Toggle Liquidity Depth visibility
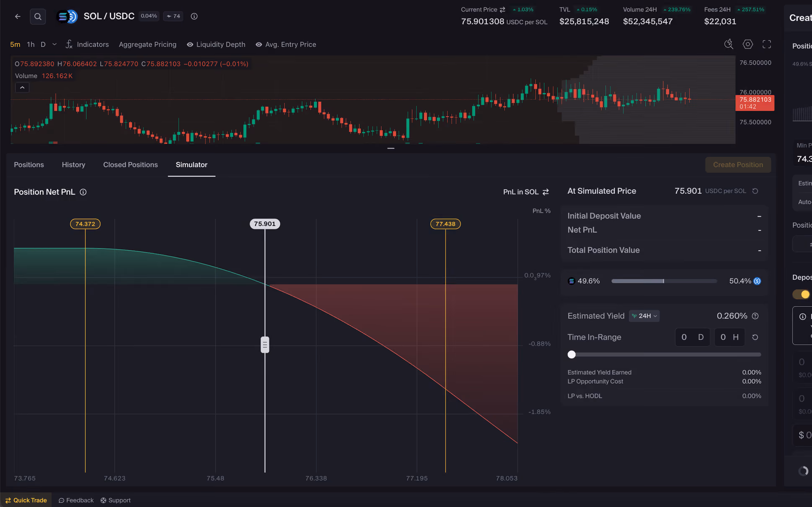812x507 pixels. click(216, 44)
